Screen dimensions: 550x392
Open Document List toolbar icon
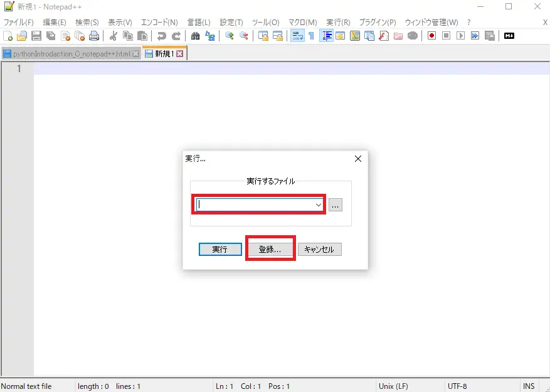pos(369,36)
